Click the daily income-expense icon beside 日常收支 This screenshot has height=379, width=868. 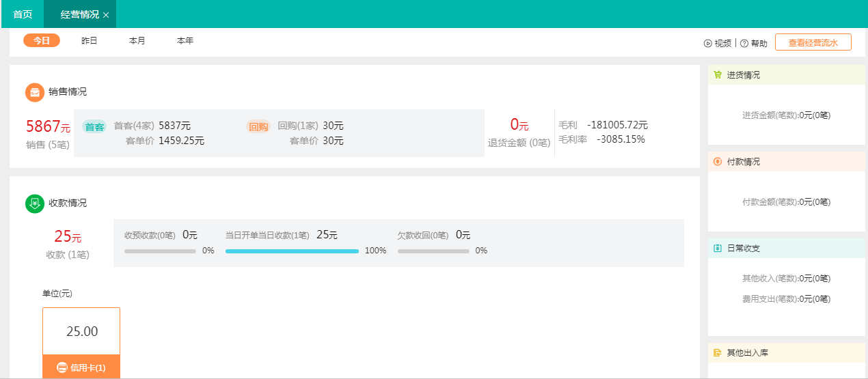pos(718,249)
